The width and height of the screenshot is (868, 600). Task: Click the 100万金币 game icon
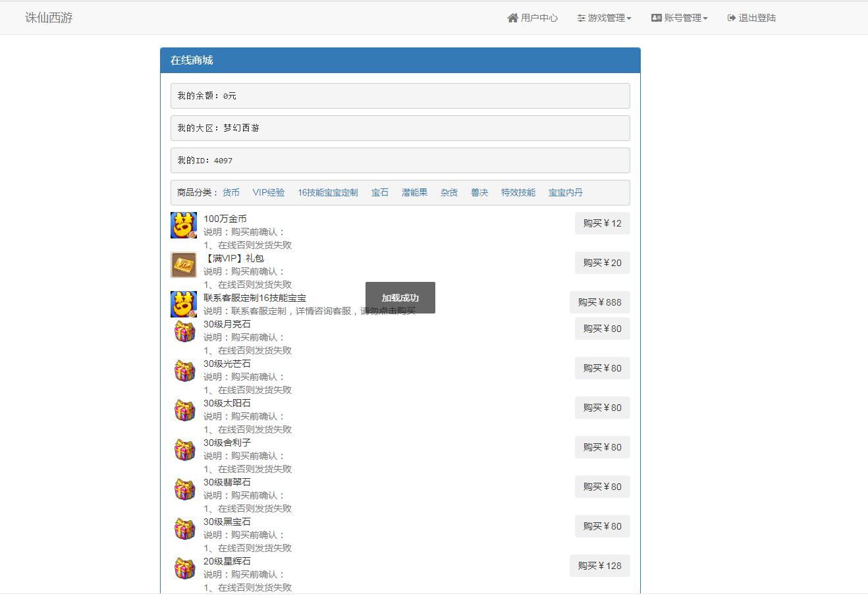point(184,225)
